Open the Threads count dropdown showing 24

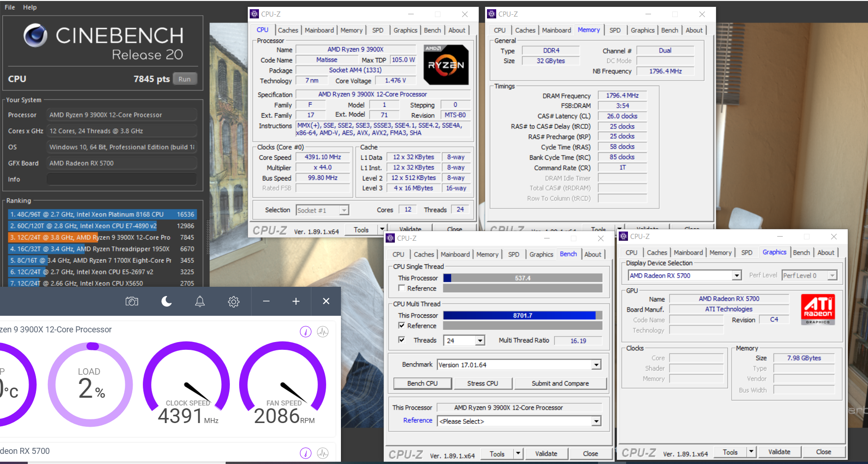480,341
